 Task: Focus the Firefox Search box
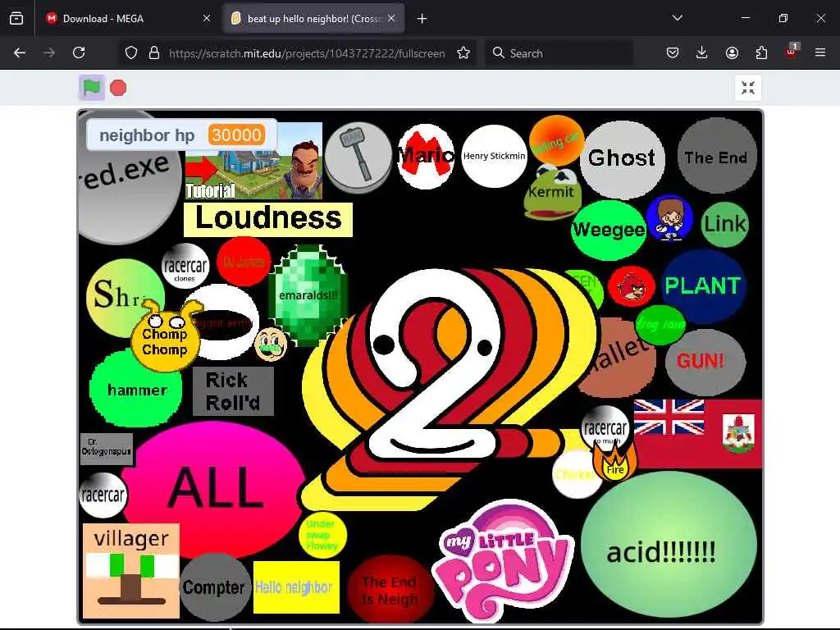pos(559,53)
